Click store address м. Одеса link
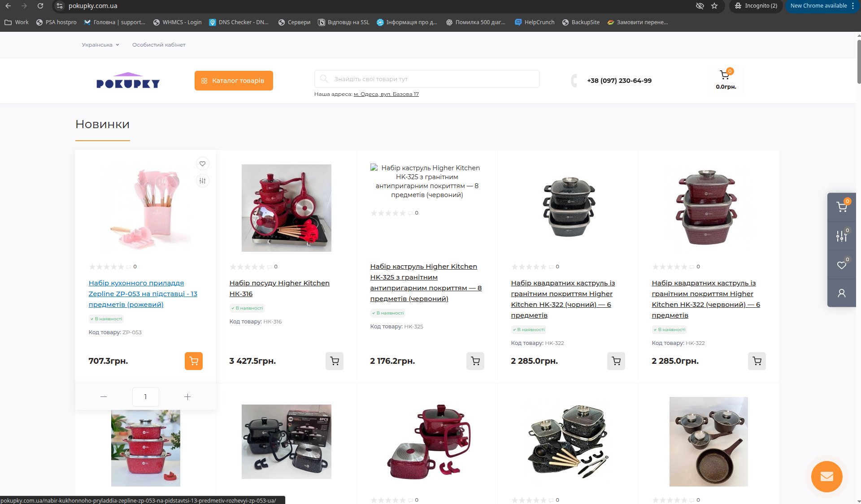This screenshot has width=861, height=504. (386, 94)
